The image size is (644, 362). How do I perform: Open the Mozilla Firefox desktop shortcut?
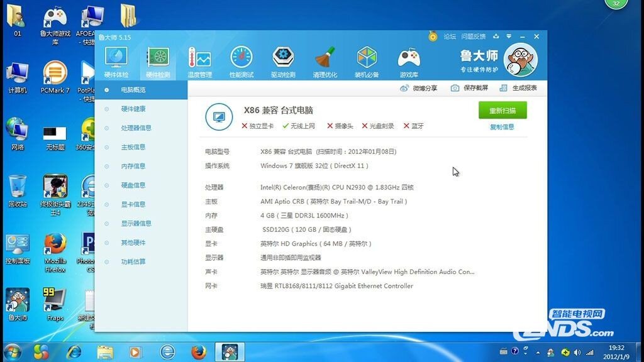(55, 253)
